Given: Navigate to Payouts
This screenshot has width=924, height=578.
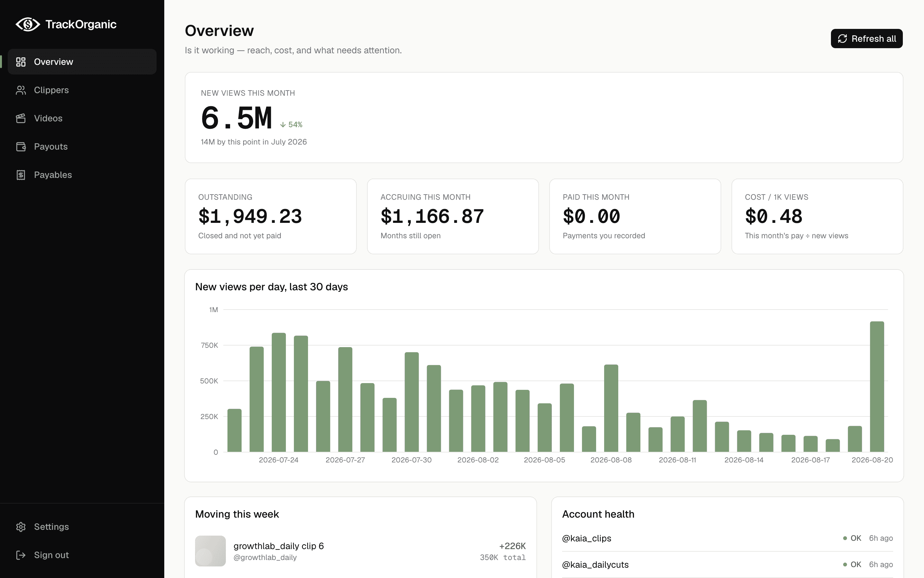Looking at the screenshot, I should click(x=82, y=146).
